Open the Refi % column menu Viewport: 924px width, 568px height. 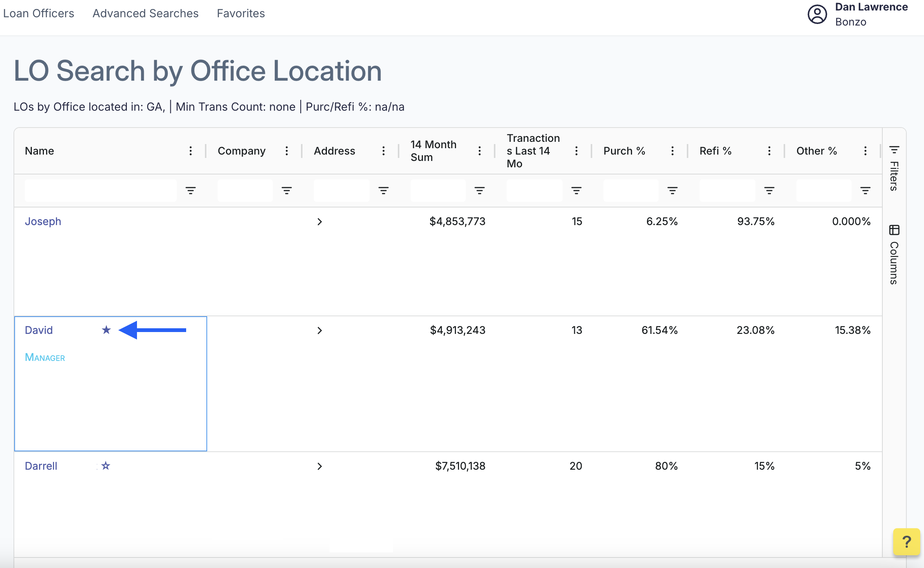769,151
